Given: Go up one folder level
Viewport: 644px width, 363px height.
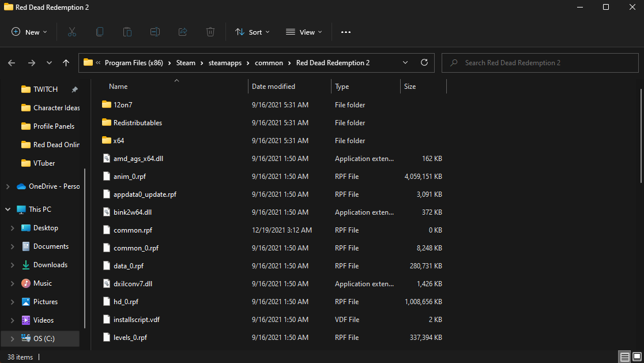Looking at the screenshot, I should 66,63.
